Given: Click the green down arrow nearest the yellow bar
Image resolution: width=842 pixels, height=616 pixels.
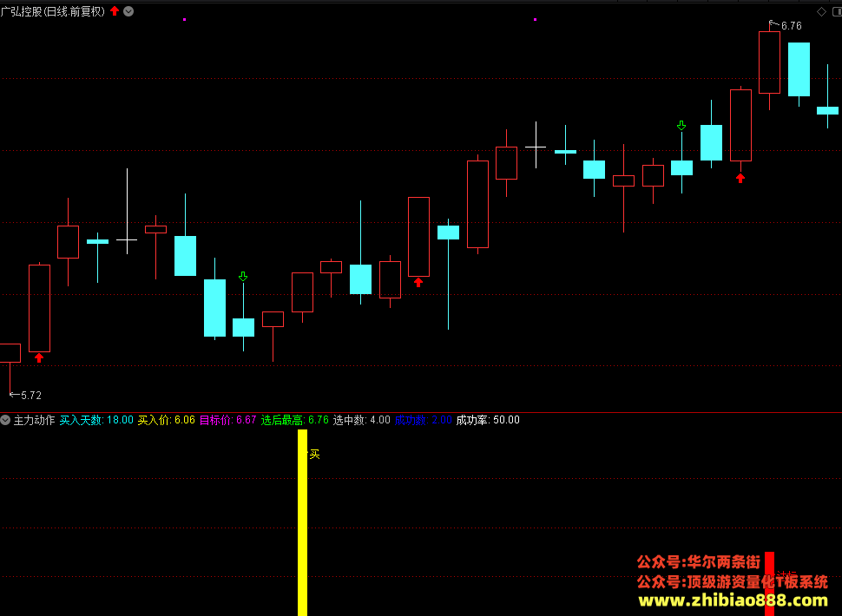Looking at the screenshot, I should 243,277.
